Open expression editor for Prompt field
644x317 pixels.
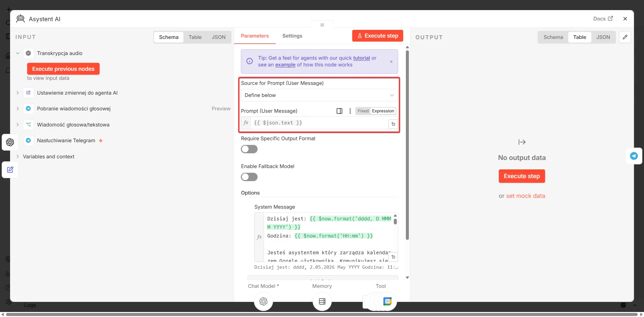tap(393, 124)
